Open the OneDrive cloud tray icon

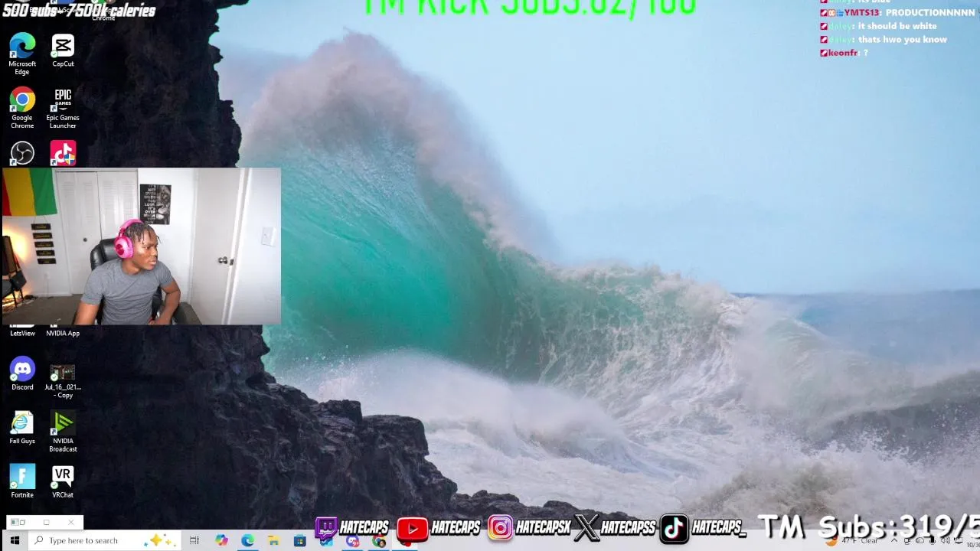click(920, 540)
